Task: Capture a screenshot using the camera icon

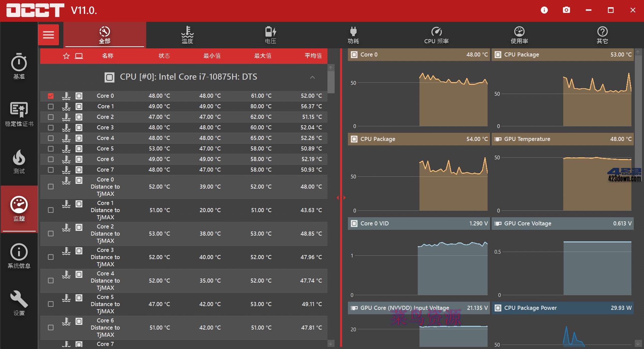Action: [x=566, y=10]
